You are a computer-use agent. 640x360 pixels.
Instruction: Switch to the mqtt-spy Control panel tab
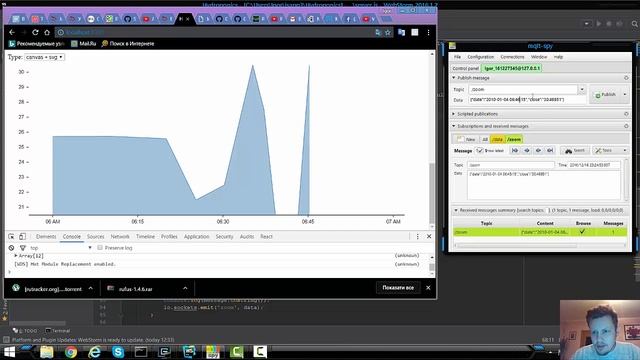[465, 68]
